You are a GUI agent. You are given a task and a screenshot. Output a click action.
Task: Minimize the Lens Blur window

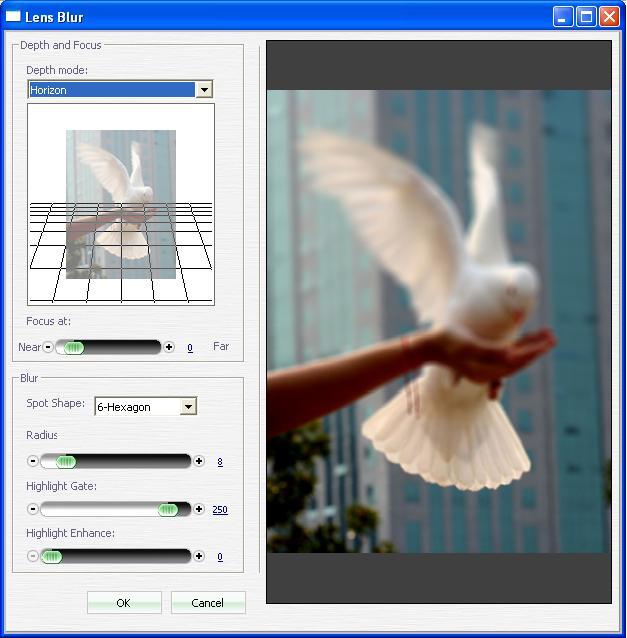562,17
